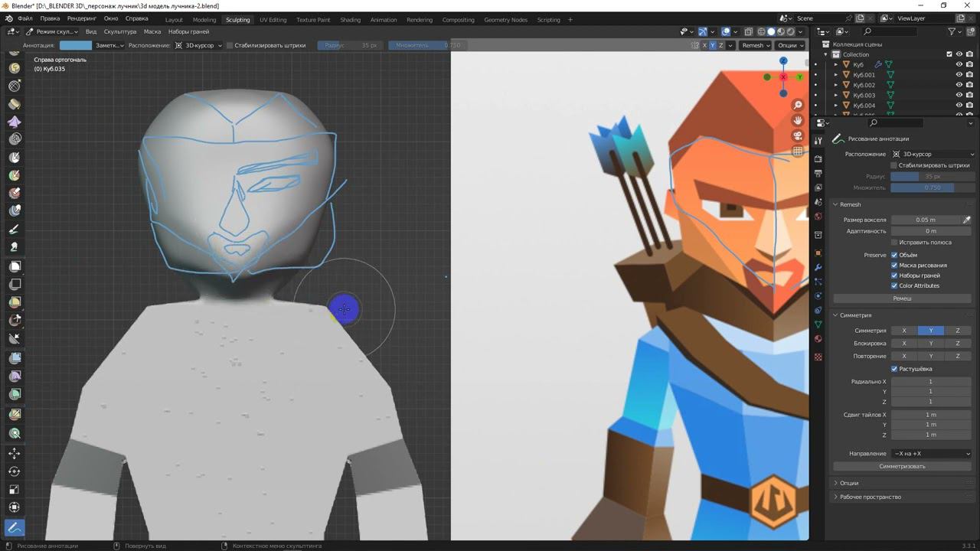Open Material properties sphere tab
This screenshot has width=980, height=551.
pyautogui.click(x=818, y=339)
